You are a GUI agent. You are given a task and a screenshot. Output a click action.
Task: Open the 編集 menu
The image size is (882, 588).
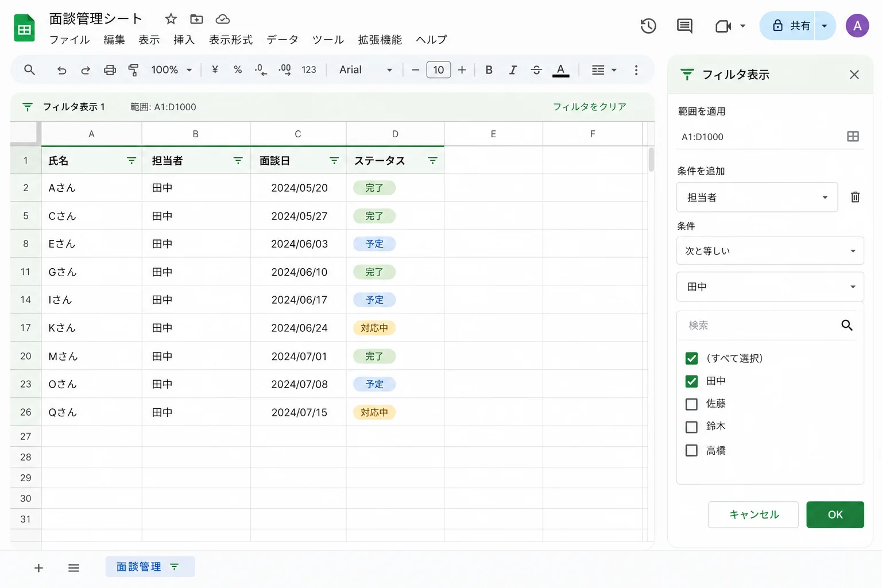tap(114, 40)
